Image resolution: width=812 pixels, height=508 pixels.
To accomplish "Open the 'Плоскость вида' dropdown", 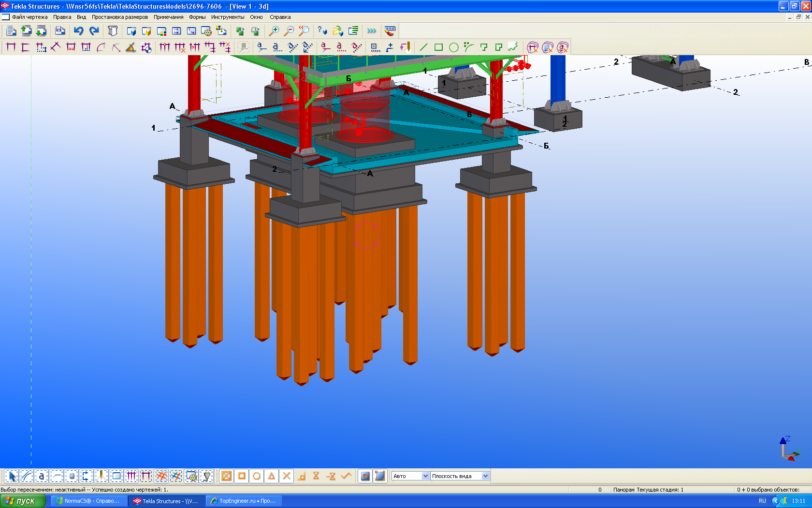I will tap(460, 476).
